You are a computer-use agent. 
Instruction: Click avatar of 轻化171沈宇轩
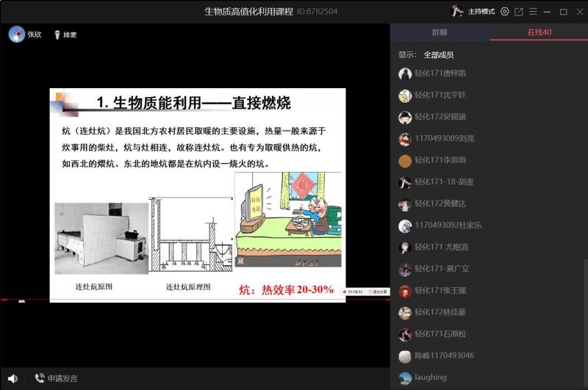pos(405,95)
